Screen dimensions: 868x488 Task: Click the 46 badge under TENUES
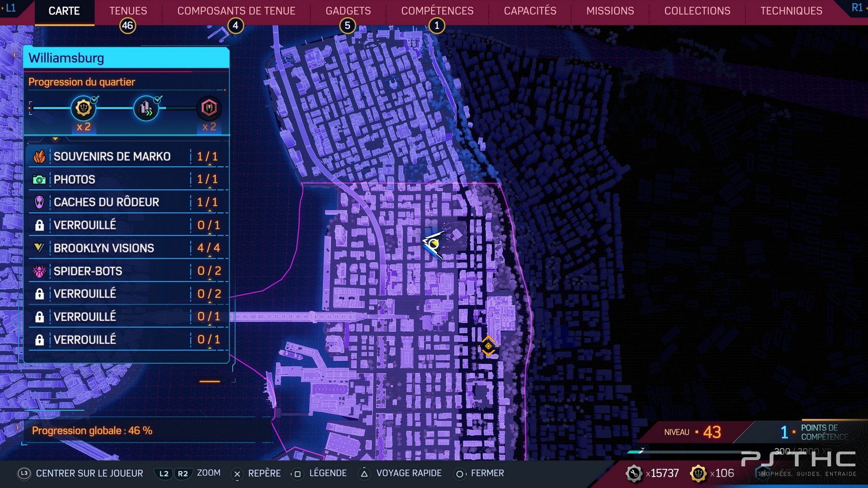127,26
